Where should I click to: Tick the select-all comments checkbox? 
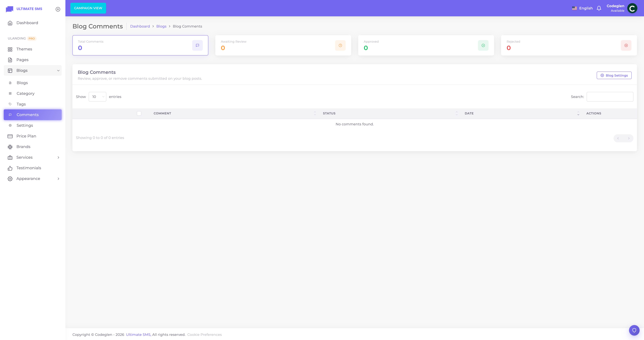tap(139, 114)
